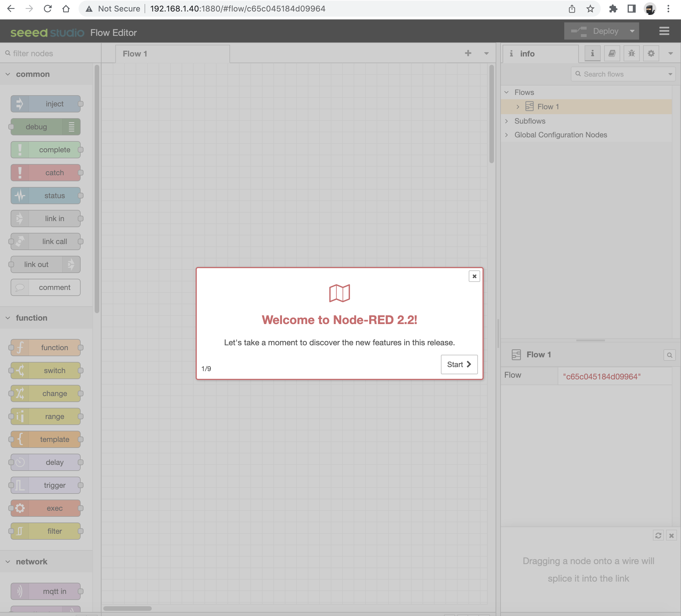The image size is (681, 616).
Task: Pick the comment node
Action: 46,287
